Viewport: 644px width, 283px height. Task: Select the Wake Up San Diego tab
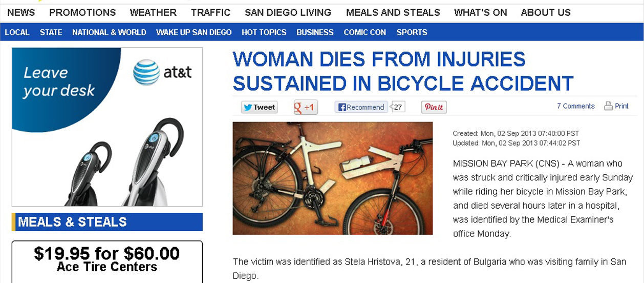coord(194,32)
